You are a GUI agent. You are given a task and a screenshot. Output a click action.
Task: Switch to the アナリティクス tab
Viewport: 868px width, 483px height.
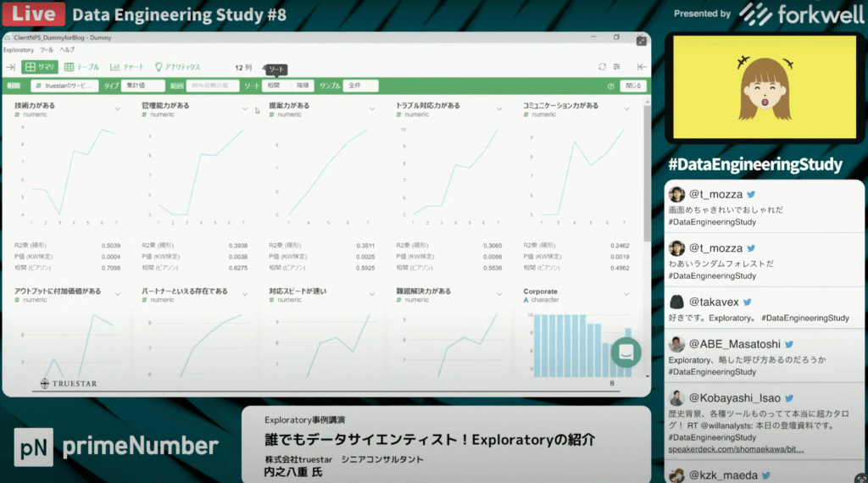[177, 67]
